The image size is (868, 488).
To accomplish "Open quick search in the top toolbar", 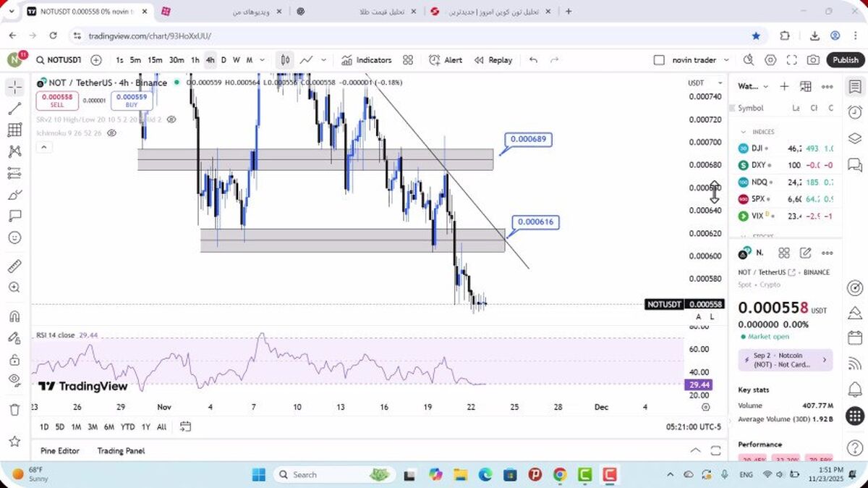I will [749, 60].
